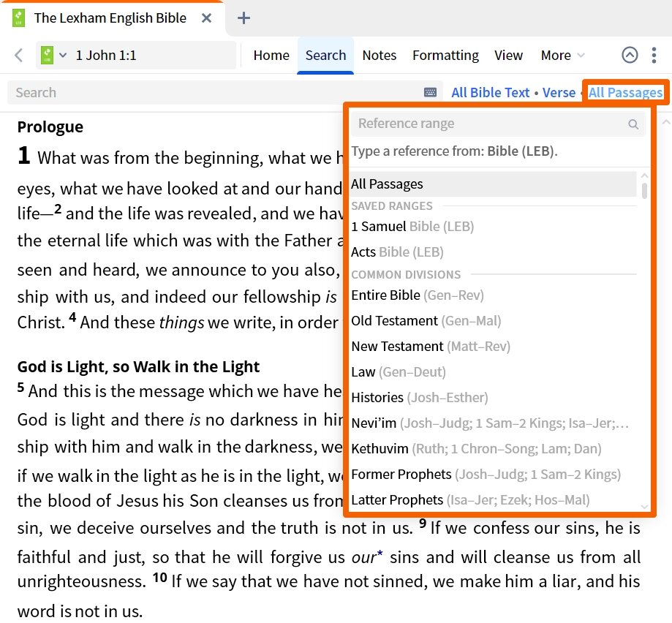The height and width of the screenshot is (623, 672).
Task: Click the Lexham English Bible tab icon
Action: pyautogui.click(x=18, y=18)
